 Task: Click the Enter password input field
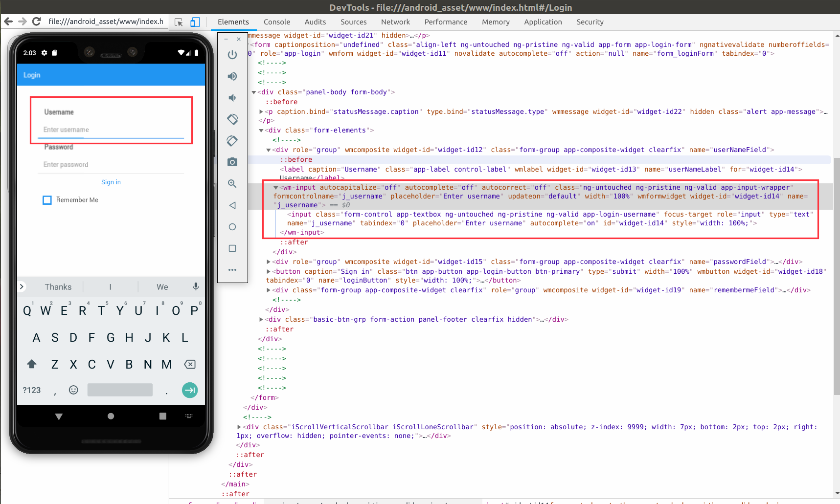[x=111, y=165]
